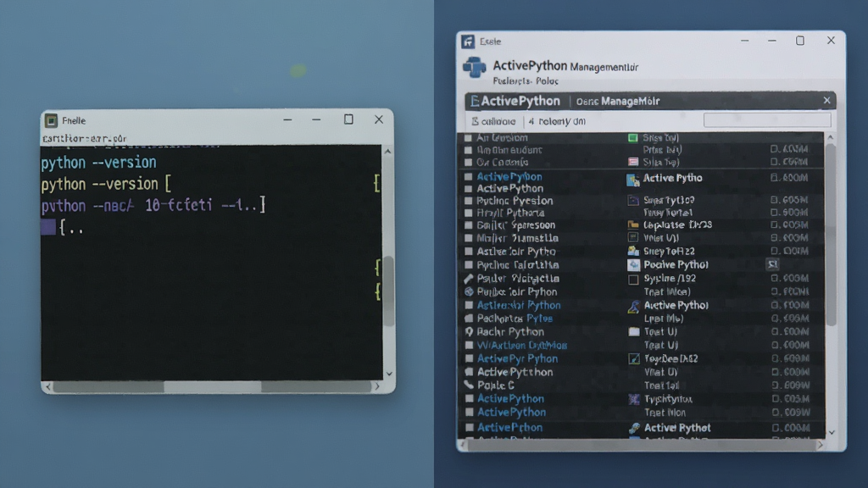Image resolution: width=868 pixels, height=488 pixels.
Task: Tick the checkbox beside 'ActivePyr Python'
Action: [x=469, y=358]
